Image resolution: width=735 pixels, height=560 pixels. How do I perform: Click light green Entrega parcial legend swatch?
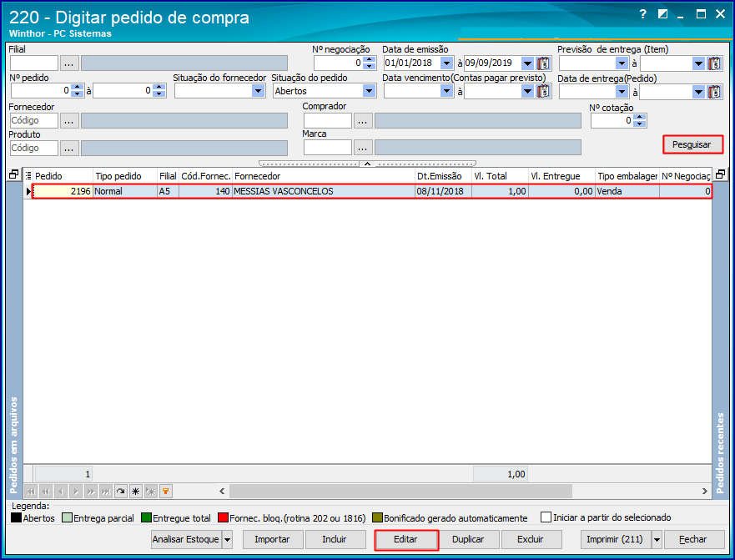coord(67,517)
